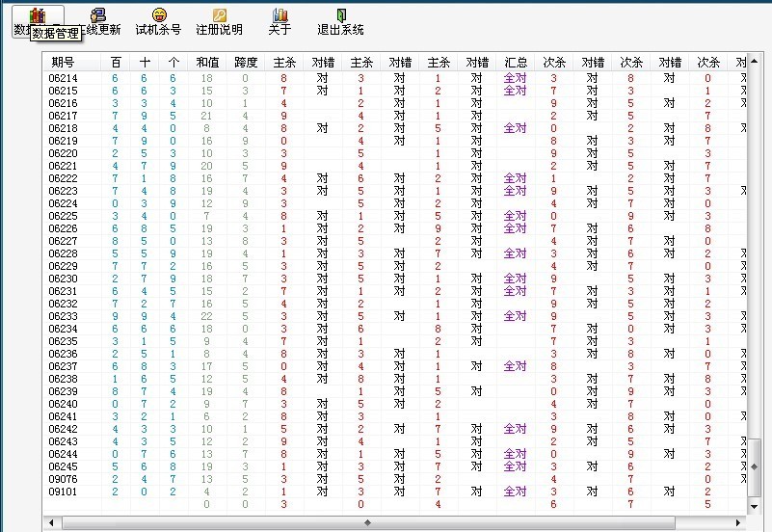This screenshot has width=772, height=532.
Task: Click 和值 value 22 in row 06233
Action: (x=207, y=316)
